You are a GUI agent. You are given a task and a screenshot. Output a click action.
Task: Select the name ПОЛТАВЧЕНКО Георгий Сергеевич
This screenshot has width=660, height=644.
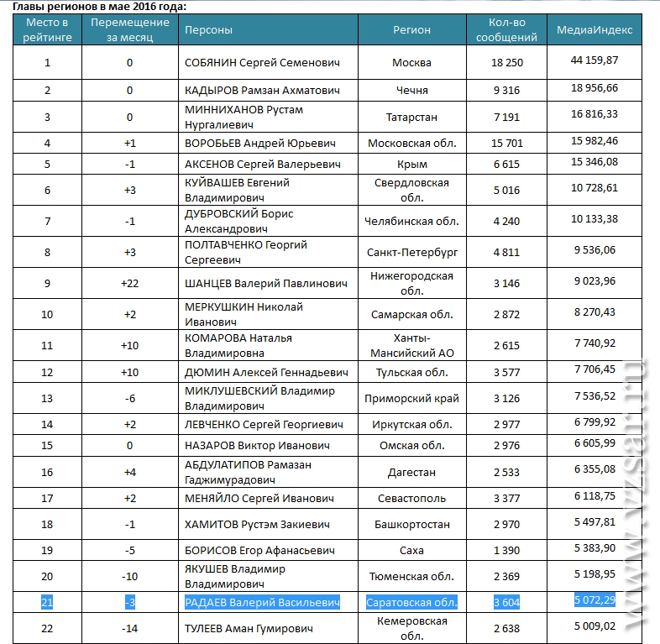click(x=246, y=253)
